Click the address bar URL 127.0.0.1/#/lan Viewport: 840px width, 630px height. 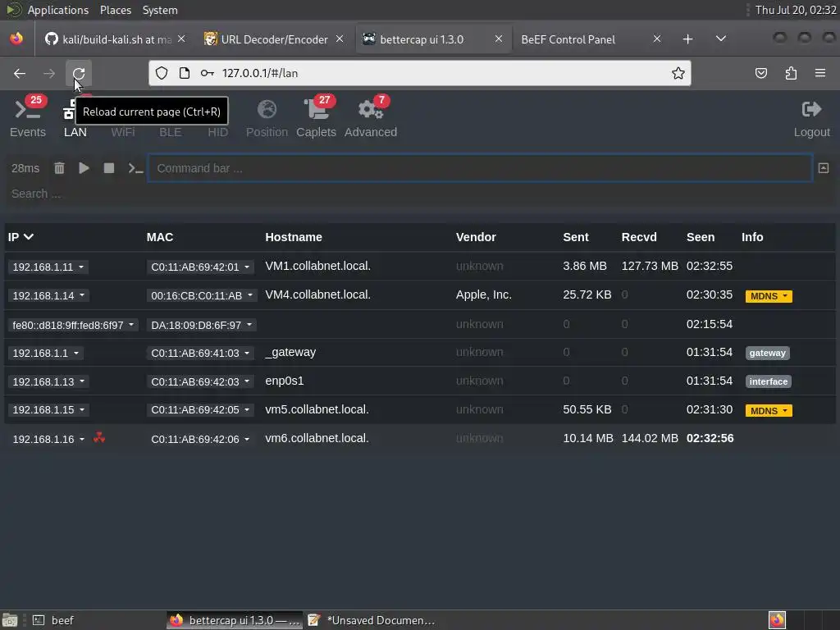(260, 73)
